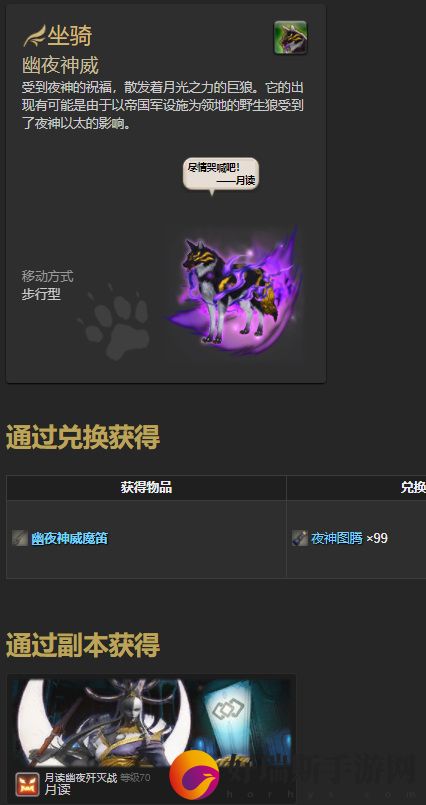Click the 通过兑换获得 section heading
The height and width of the screenshot is (805, 426).
[x=83, y=438]
